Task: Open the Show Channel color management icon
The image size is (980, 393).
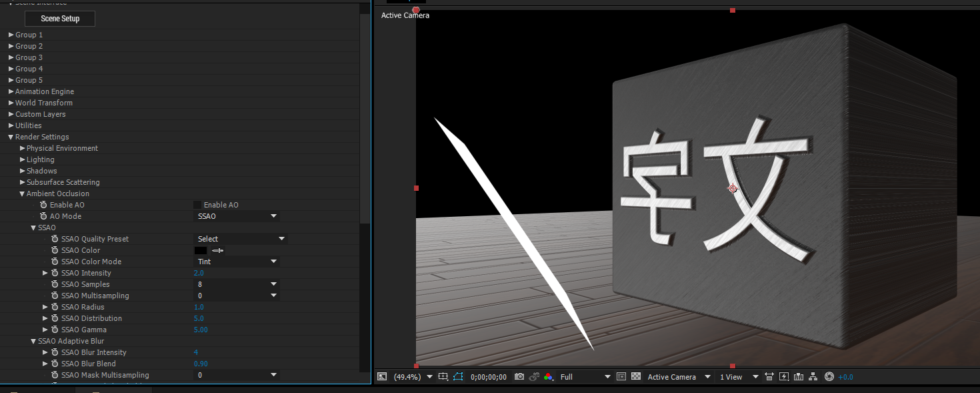Action: click(548, 377)
